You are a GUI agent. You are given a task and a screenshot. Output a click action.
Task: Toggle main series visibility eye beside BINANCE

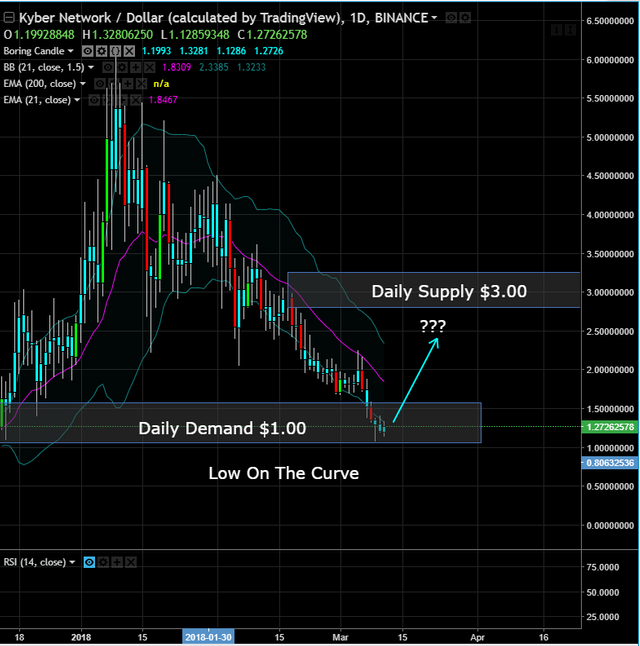coord(451,18)
